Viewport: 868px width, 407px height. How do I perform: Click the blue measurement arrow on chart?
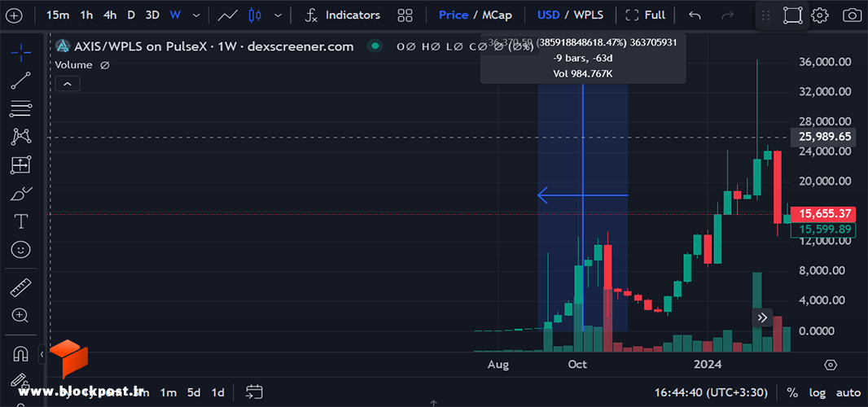[x=583, y=195]
